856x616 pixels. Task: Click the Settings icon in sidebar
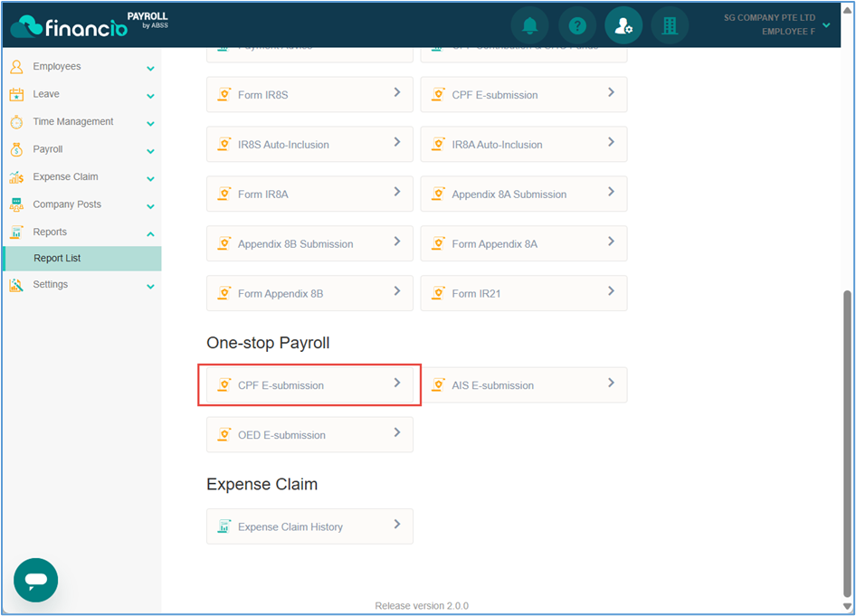(16, 285)
